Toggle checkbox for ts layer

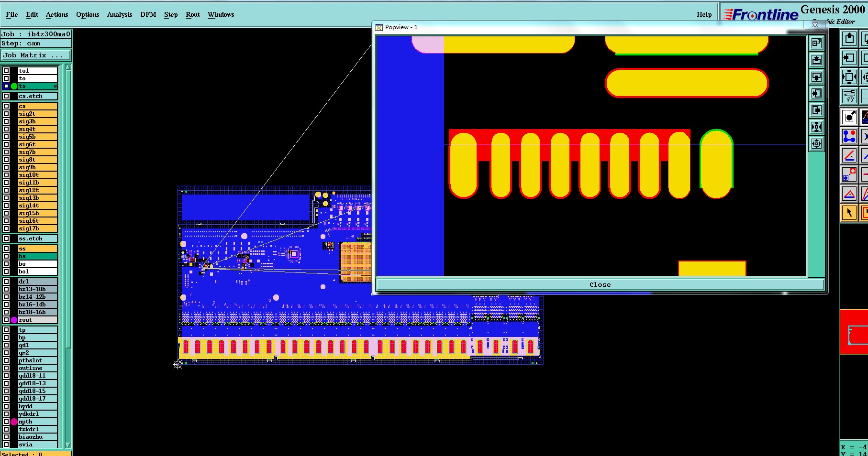click(6, 86)
